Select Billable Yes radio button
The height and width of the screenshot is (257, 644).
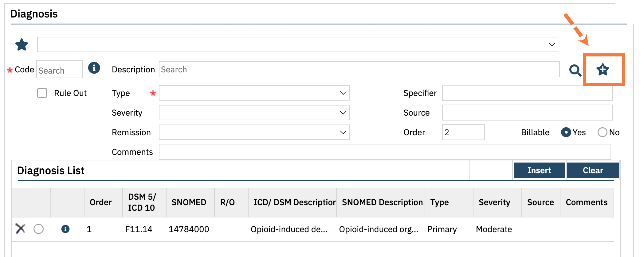[x=566, y=132]
